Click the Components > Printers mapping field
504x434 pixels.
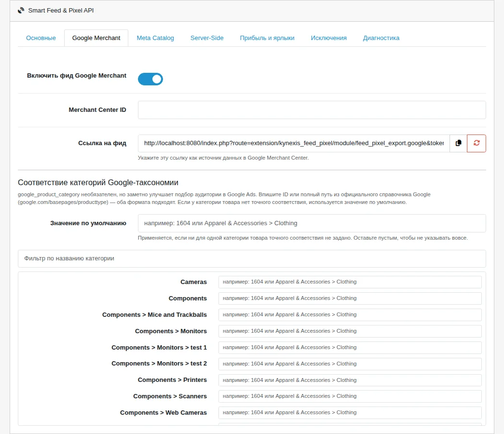[350, 380]
